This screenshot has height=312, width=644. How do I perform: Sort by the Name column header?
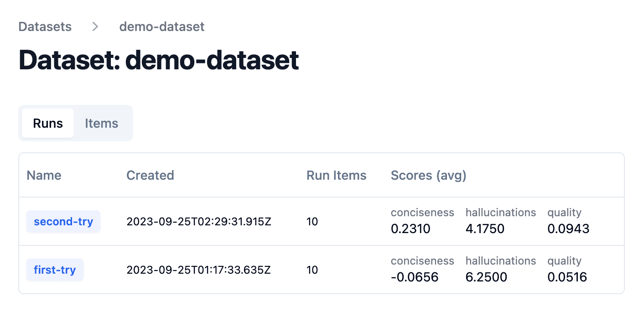(44, 175)
